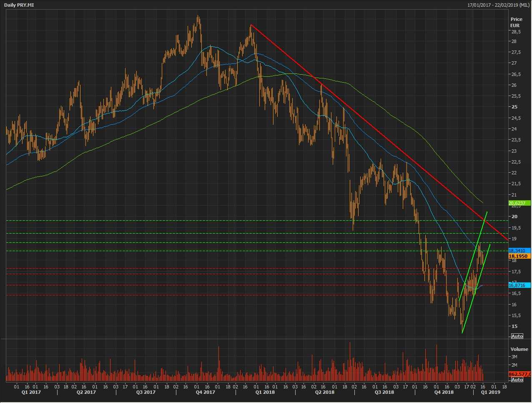Click the 23,5 price axis value
The width and height of the screenshot is (532, 403).
(516, 140)
